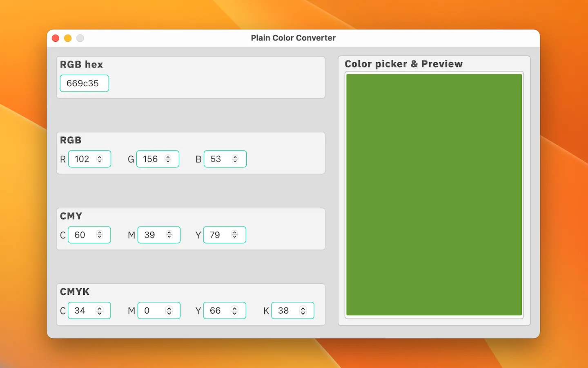Close the Plain Color Converter window

tap(56, 38)
